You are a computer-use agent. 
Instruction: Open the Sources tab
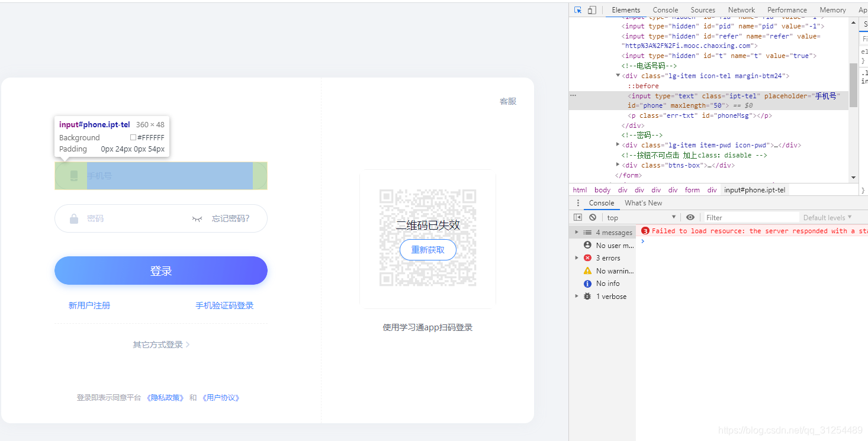point(703,10)
